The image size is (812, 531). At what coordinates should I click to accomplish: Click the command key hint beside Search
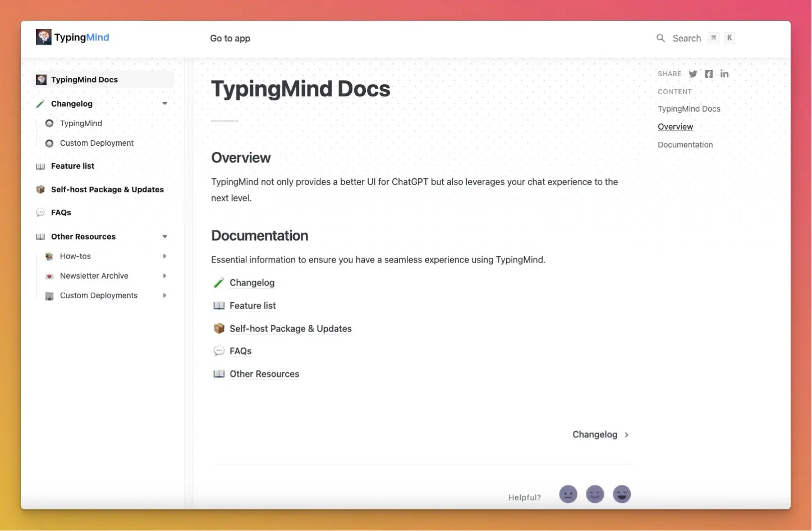coord(713,38)
